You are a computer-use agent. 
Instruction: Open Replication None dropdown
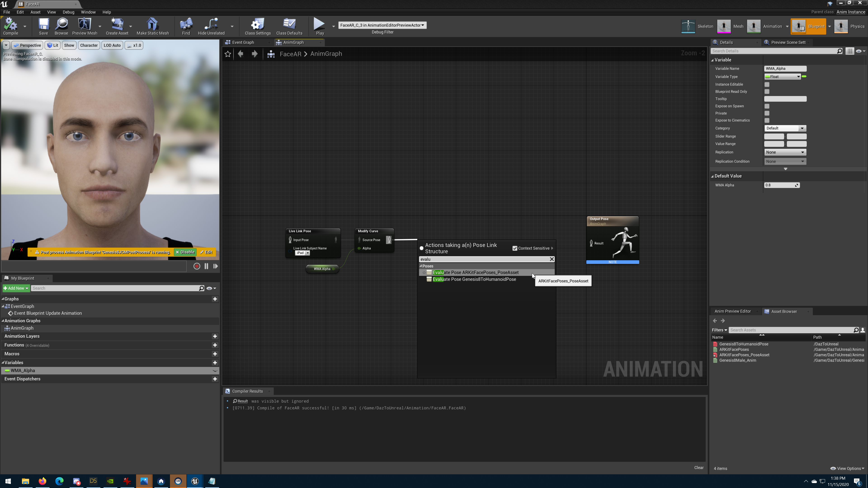point(785,152)
